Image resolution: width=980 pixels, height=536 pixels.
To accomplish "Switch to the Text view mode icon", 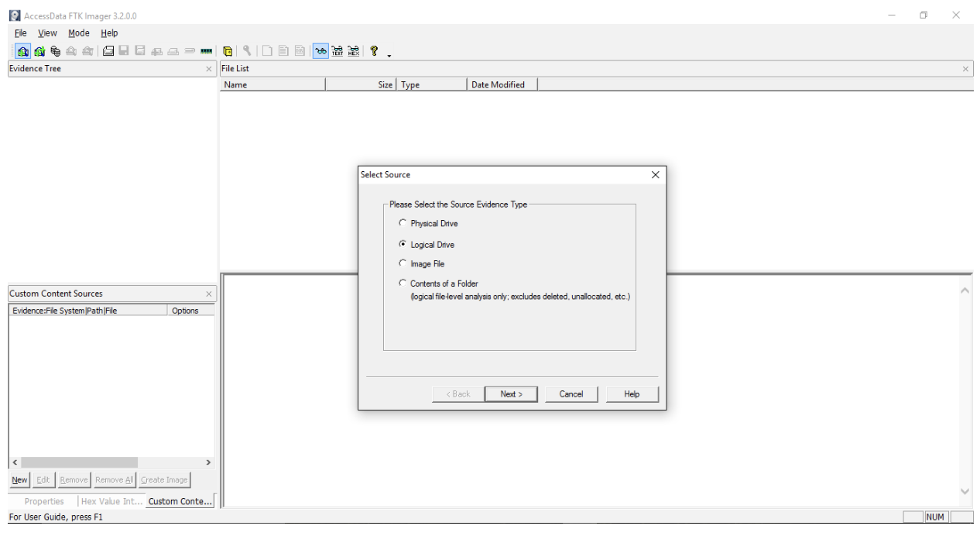I will [338, 51].
